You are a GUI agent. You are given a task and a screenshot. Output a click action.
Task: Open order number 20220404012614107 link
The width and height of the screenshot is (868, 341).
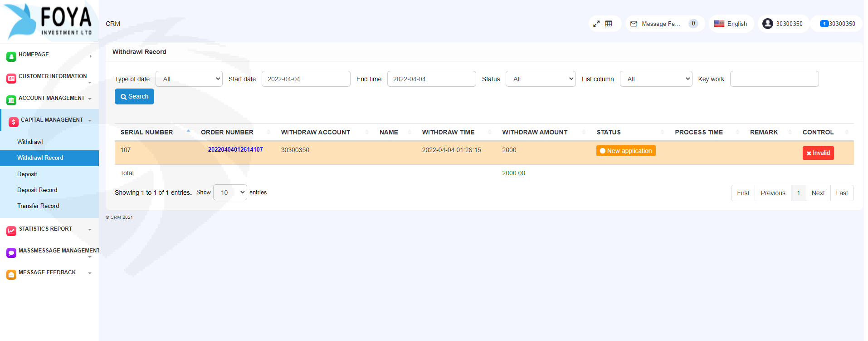[235, 149]
